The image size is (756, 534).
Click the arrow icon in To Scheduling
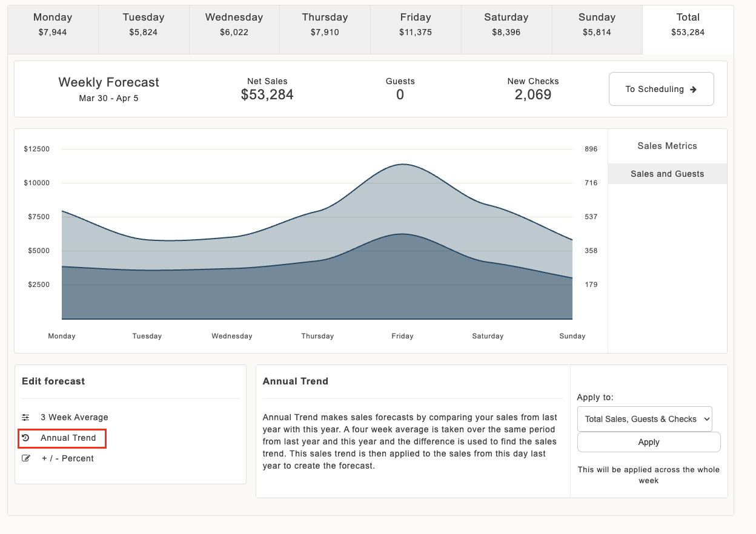pyautogui.click(x=694, y=89)
